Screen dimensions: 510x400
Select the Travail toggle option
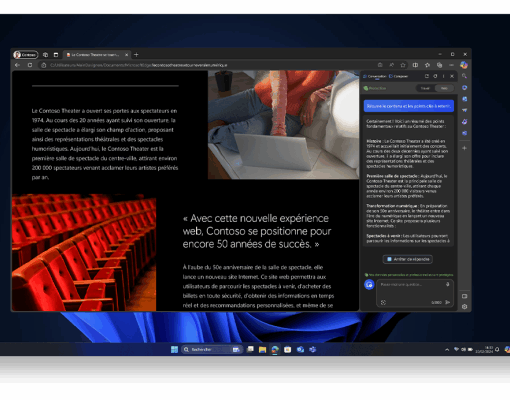[425, 88]
